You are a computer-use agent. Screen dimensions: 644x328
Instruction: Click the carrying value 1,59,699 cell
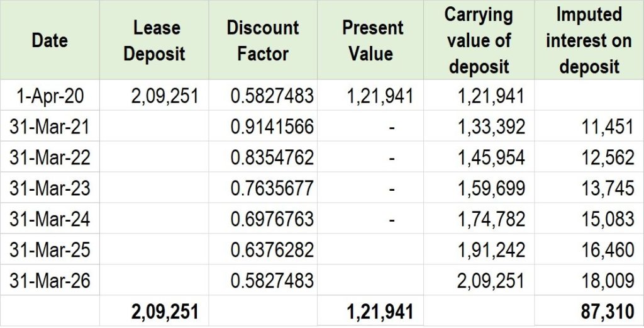(x=491, y=188)
